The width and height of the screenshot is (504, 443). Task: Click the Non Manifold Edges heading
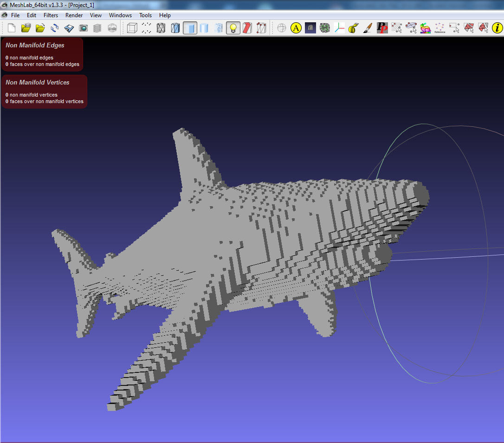click(x=35, y=46)
